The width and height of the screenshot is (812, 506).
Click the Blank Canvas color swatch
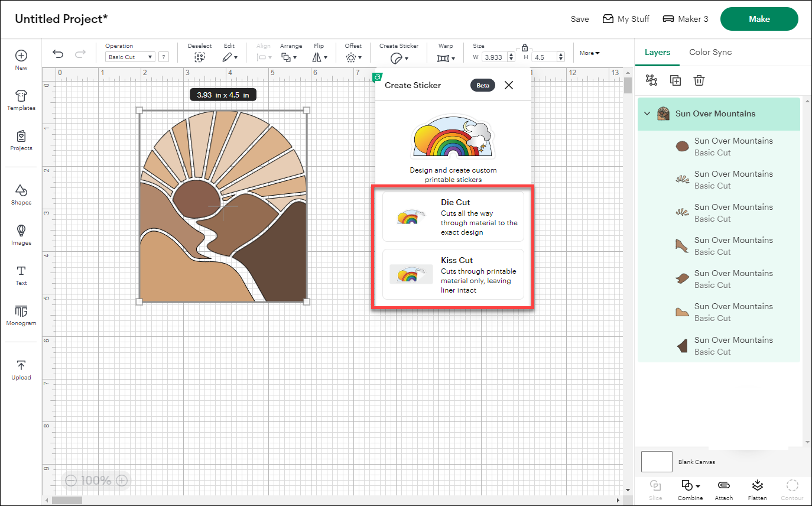(x=656, y=462)
